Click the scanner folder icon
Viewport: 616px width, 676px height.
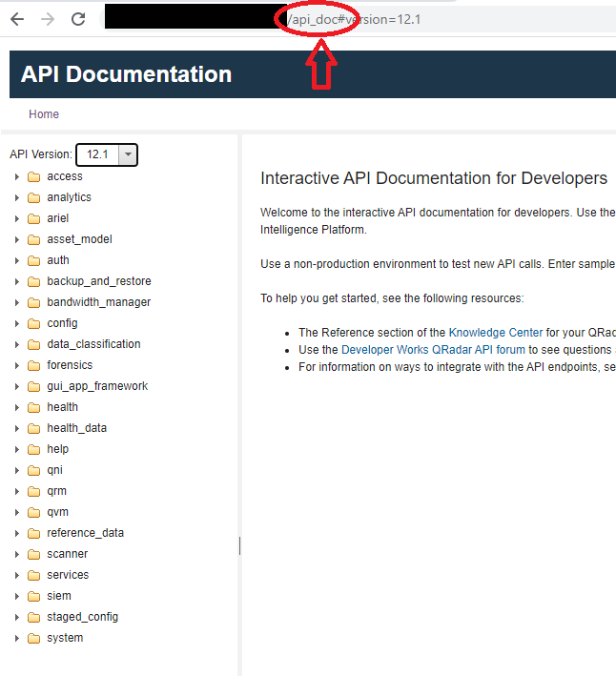tap(33, 554)
